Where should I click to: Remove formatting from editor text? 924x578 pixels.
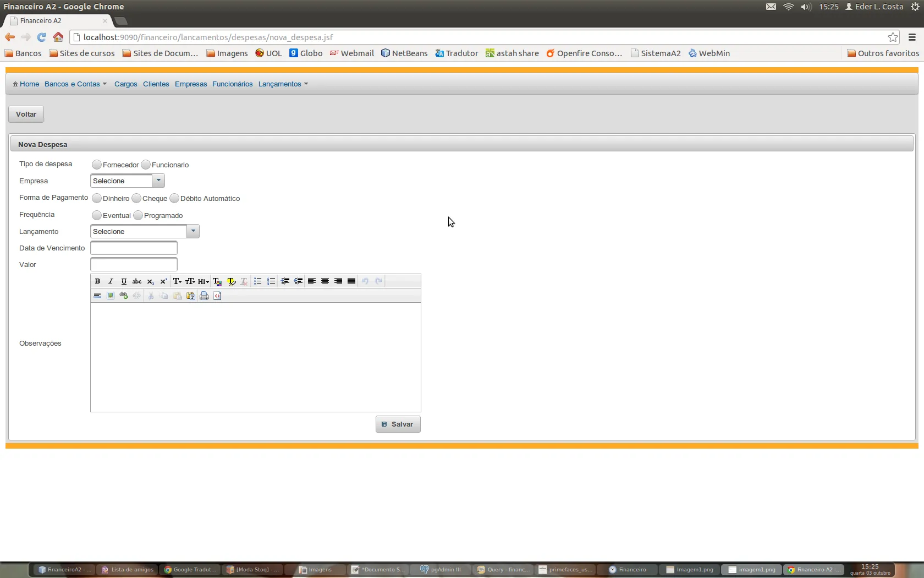(x=244, y=281)
